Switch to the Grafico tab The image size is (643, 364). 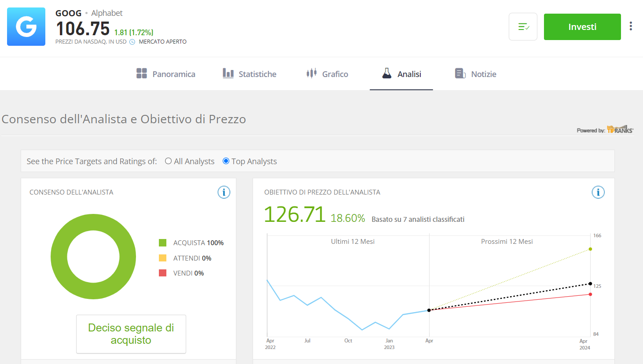click(327, 74)
